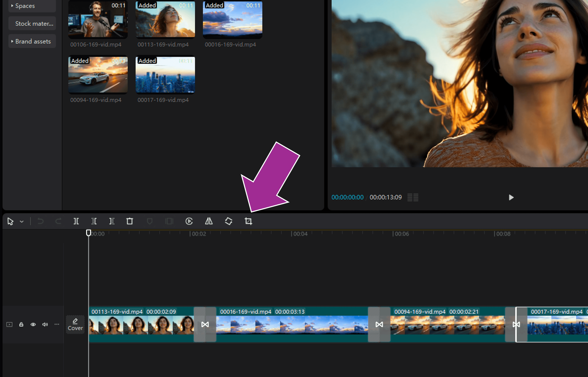The width and height of the screenshot is (588, 377).
Task: Lock the main video track
Action: pyautogui.click(x=21, y=324)
